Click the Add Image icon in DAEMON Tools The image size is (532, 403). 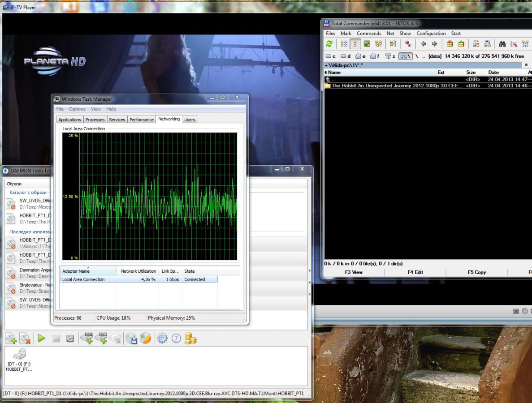pyautogui.click(x=11, y=339)
